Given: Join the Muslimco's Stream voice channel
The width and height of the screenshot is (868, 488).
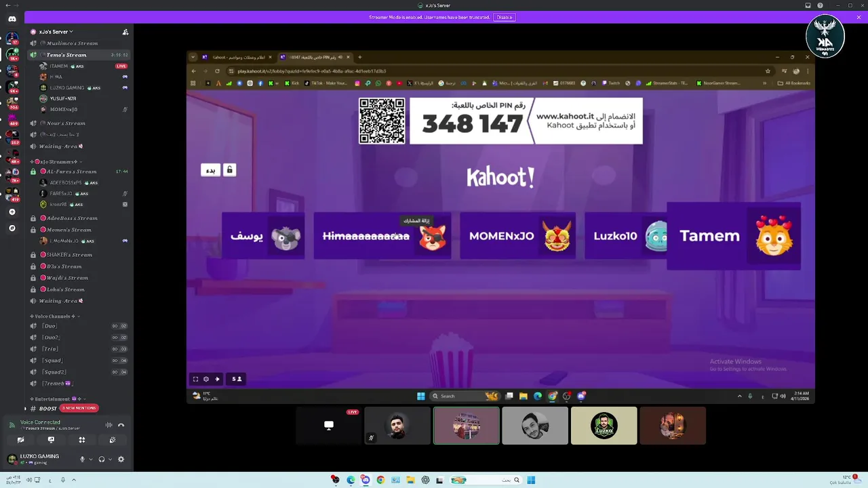Looking at the screenshot, I should click(x=78, y=43).
